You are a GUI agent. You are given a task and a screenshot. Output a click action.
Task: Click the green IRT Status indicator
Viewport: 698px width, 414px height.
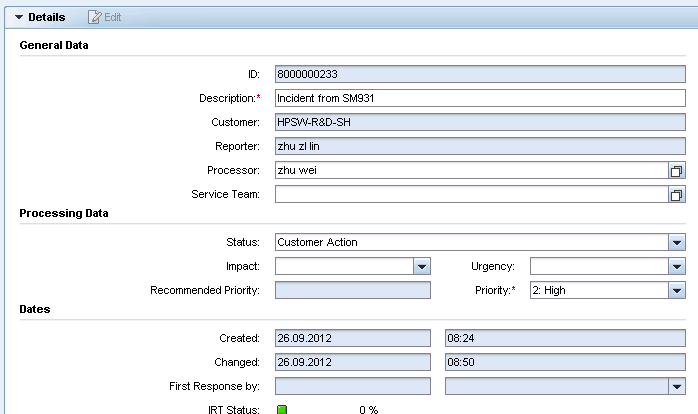282,409
